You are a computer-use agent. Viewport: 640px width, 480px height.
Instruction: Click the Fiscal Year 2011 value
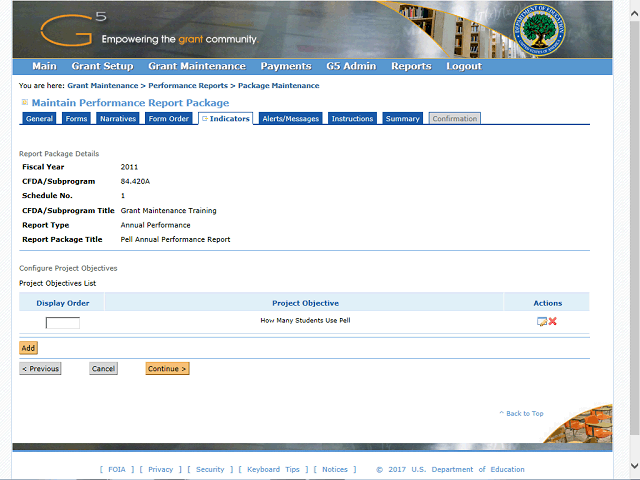click(129, 167)
